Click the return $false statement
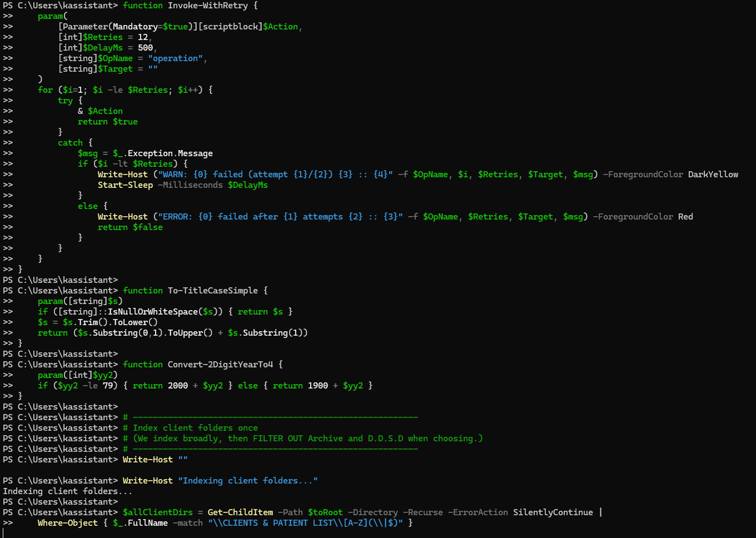Viewport: 756px width, 538px height. coord(130,227)
